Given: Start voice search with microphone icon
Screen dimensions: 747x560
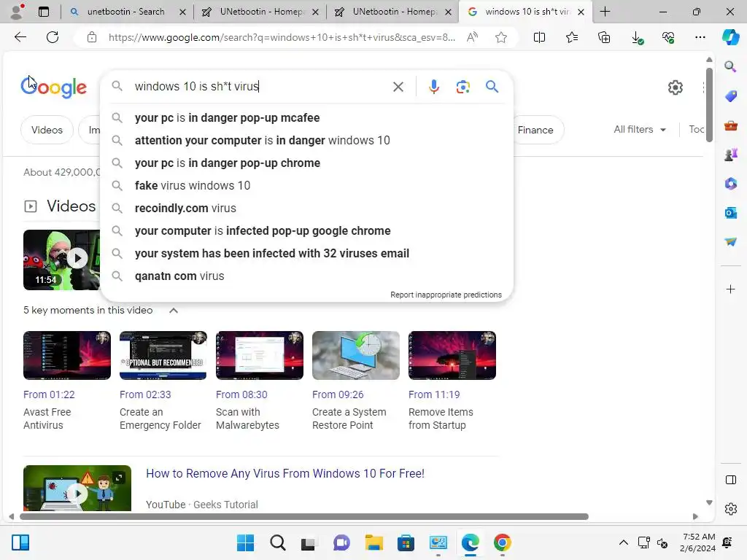Looking at the screenshot, I should (x=433, y=87).
